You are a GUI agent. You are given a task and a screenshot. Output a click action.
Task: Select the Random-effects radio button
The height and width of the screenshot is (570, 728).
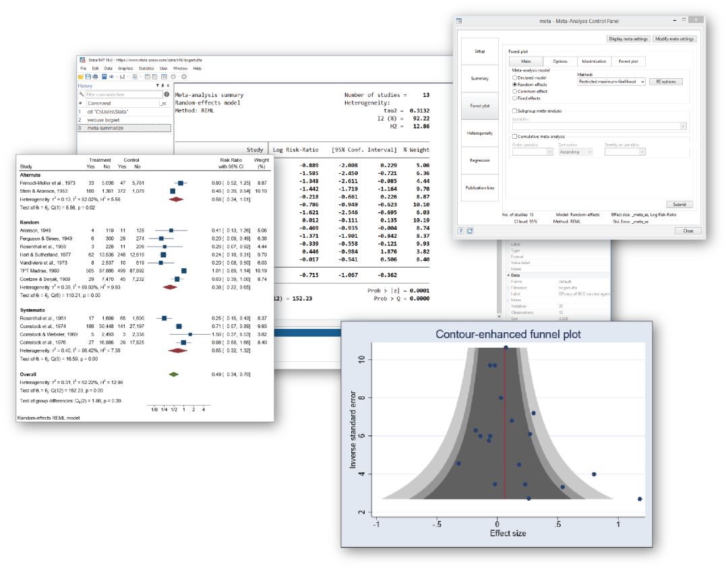coord(514,84)
